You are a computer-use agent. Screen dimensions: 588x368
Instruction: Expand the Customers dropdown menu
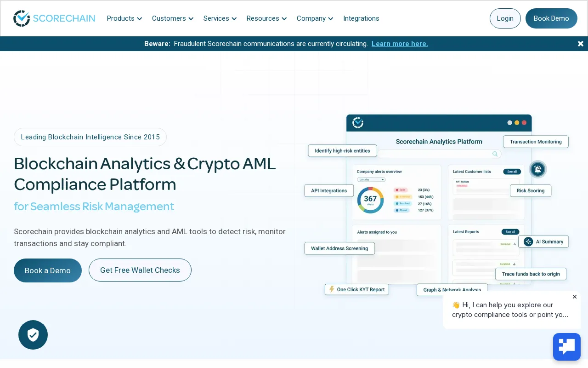pyautogui.click(x=173, y=18)
